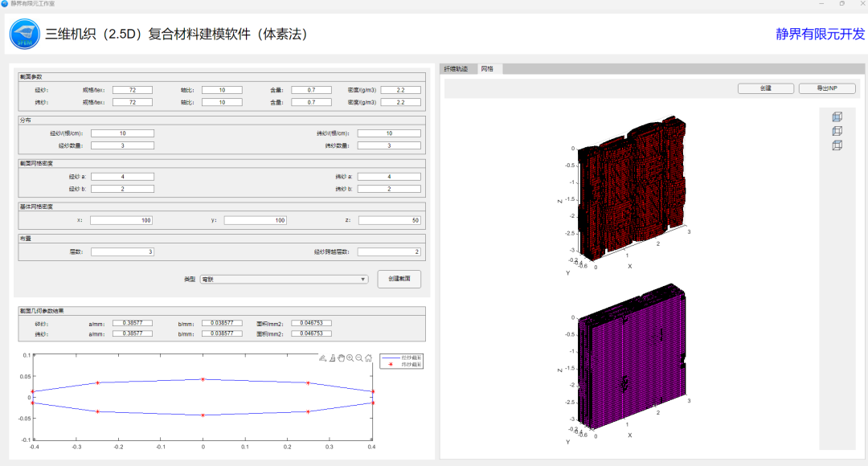868x466 pixels.
Task: Select the 纬纱 a/mm result value
Action: pyautogui.click(x=133, y=333)
